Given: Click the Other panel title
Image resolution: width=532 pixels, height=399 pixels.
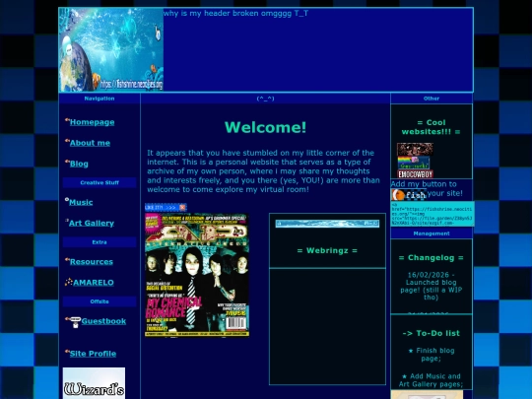Looking at the screenshot, I should (x=432, y=99).
